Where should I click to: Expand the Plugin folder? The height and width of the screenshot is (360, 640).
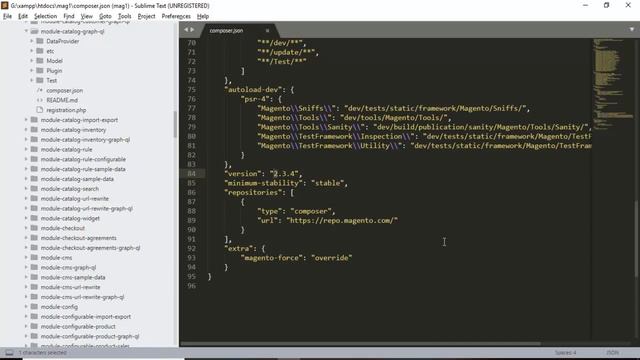point(31,71)
